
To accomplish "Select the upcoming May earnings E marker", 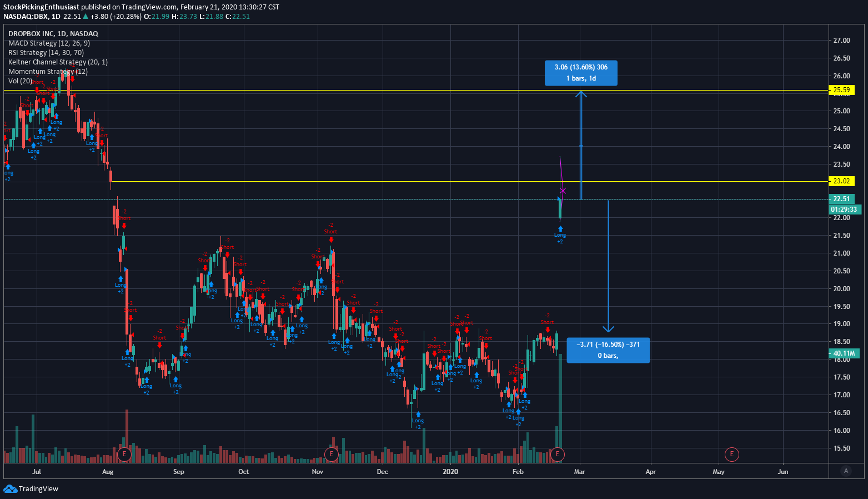I will pyautogui.click(x=732, y=455).
